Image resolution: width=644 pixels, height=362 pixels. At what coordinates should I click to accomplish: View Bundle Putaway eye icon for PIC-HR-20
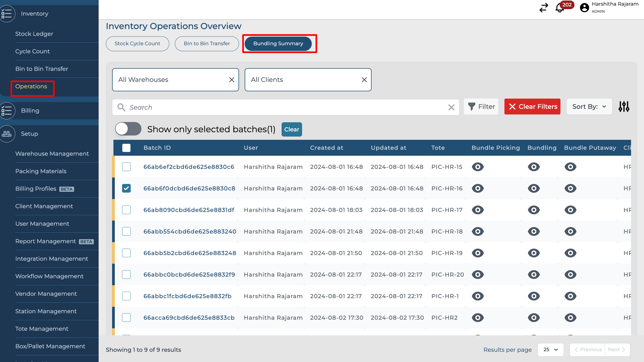(x=570, y=274)
